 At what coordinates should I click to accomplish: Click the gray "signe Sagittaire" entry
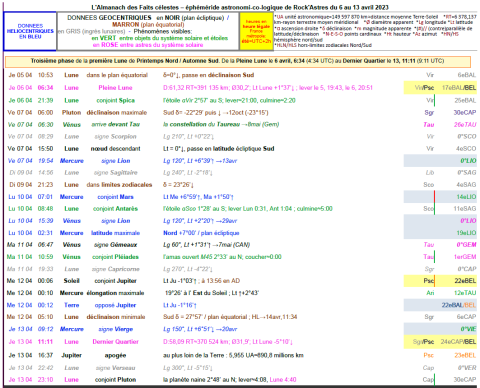click(x=115, y=173)
